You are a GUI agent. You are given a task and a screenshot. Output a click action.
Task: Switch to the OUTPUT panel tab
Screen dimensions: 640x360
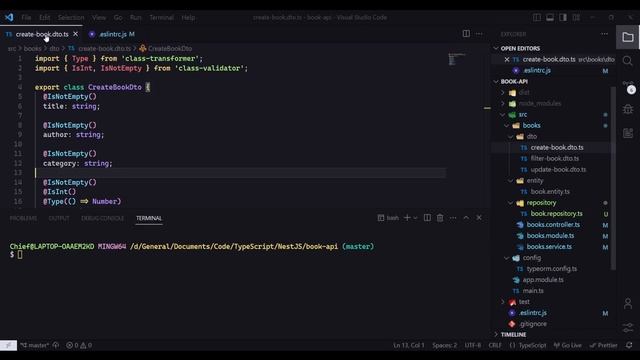pyautogui.click(x=59, y=218)
